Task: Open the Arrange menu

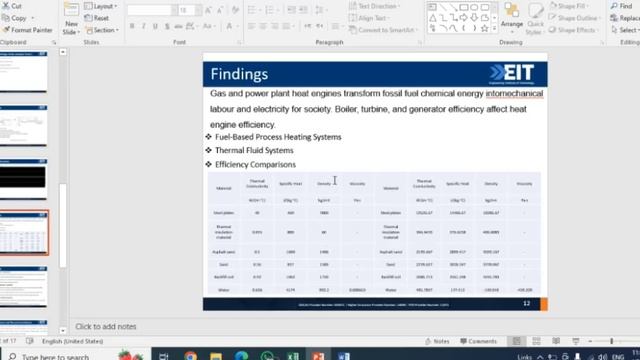Action: coord(512,16)
